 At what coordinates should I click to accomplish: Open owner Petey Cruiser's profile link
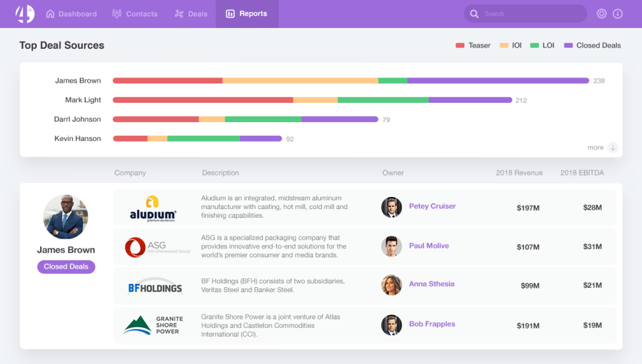click(432, 206)
